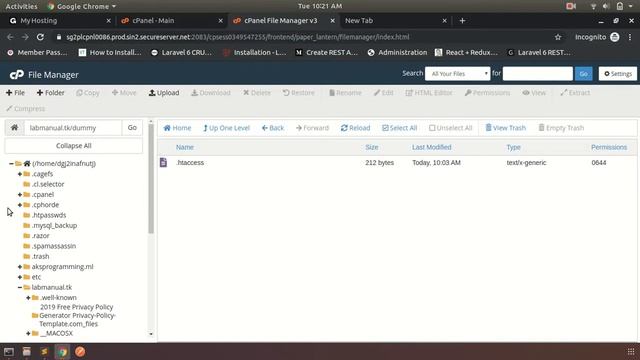This screenshot has width=640, height=360.
Task: Click the .htaccess file icon
Action: [x=163, y=162]
